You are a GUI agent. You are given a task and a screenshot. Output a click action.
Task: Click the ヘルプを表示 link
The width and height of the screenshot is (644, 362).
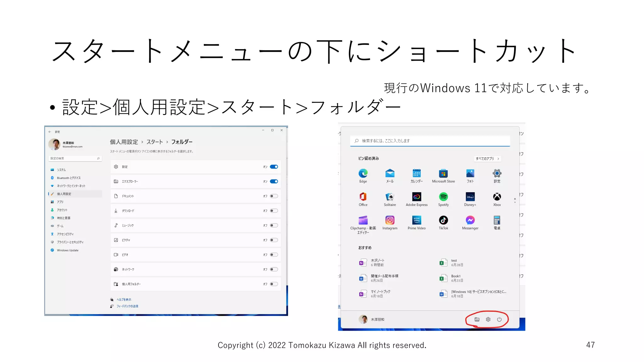point(124,300)
